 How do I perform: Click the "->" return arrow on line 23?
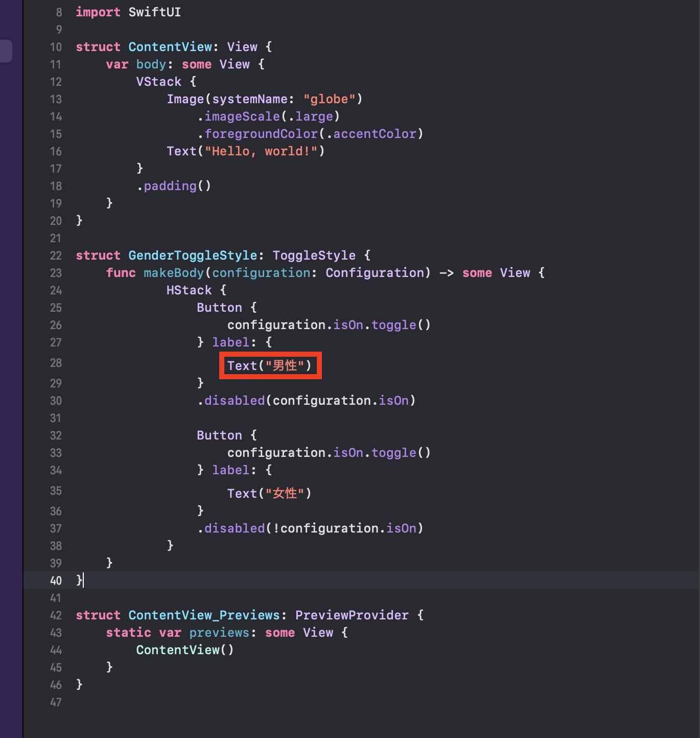click(x=447, y=273)
